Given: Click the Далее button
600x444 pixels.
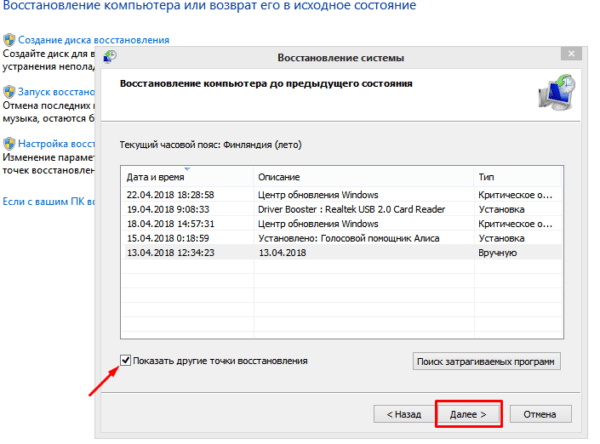Looking at the screenshot, I should [468, 414].
